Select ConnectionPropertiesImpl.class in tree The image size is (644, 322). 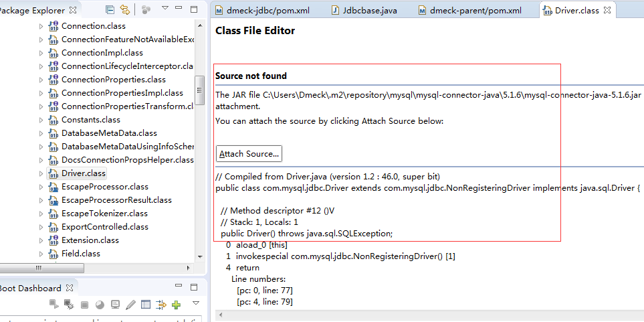click(122, 93)
